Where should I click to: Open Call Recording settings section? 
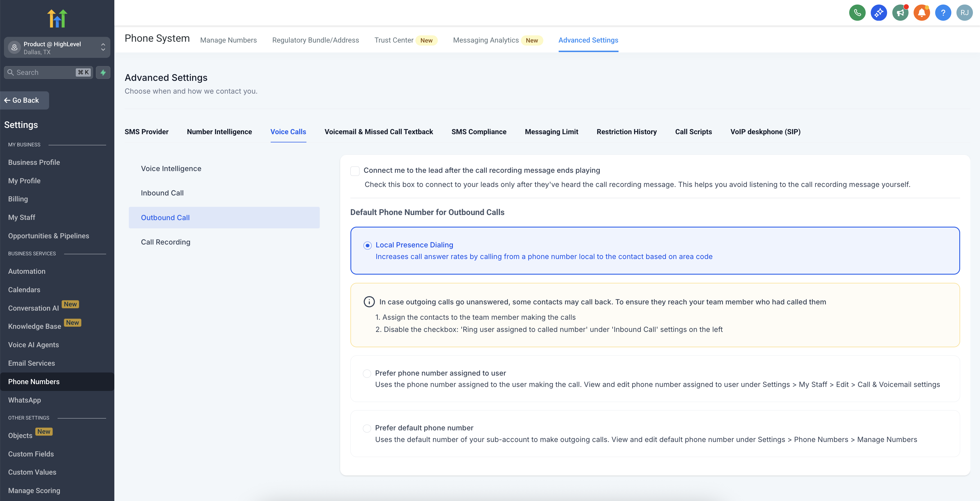point(165,242)
